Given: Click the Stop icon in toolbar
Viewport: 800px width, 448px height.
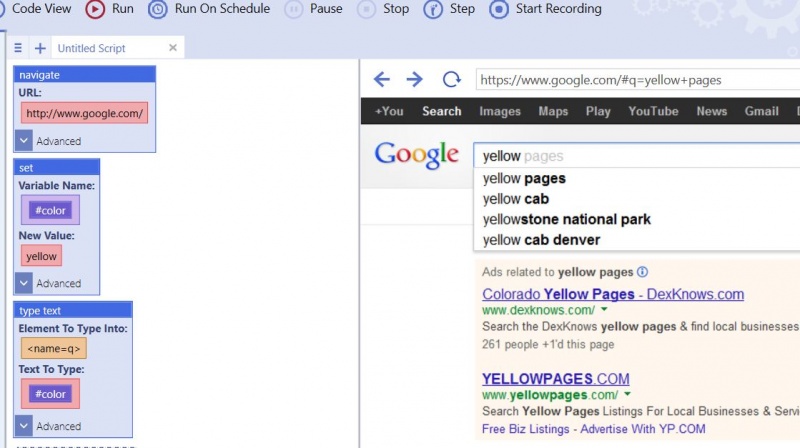Looking at the screenshot, I should [x=366, y=9].
